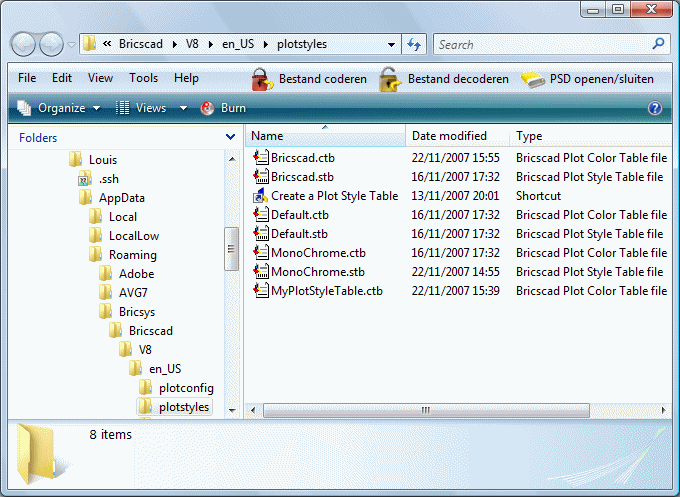Open the address bar history dropdown

pyautogui.click(x=391, y=45)
